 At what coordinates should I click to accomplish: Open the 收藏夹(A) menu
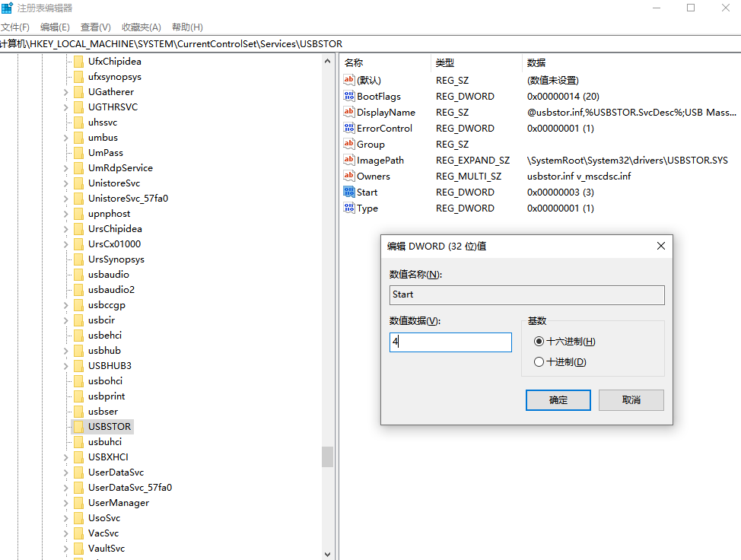pos(142,27)
